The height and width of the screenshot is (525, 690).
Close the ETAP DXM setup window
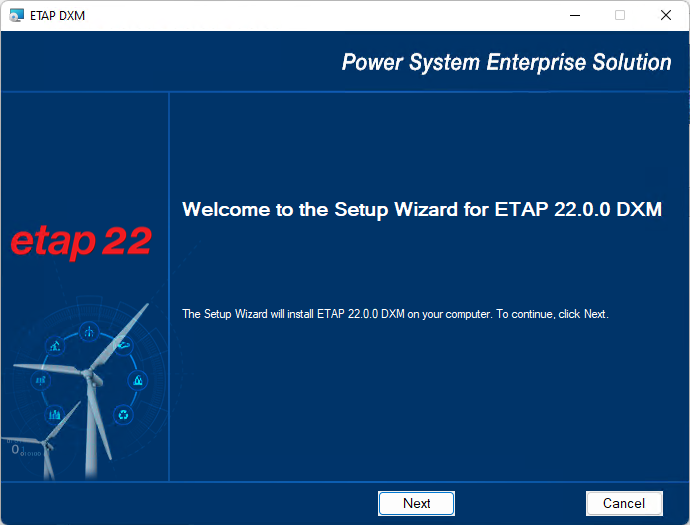(666, 15)
